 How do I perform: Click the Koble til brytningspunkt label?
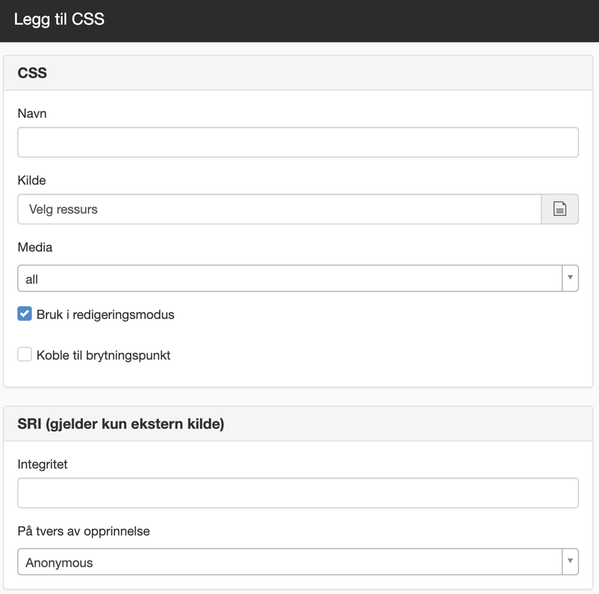[x=103, y=355]
